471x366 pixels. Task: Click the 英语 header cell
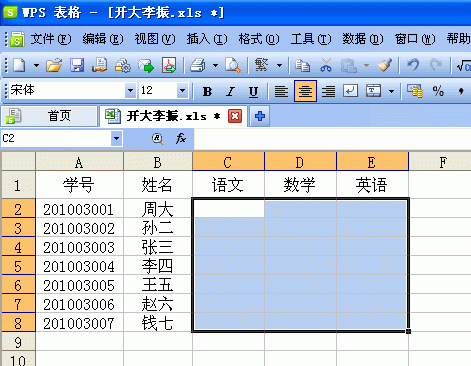tap(372, 185)
